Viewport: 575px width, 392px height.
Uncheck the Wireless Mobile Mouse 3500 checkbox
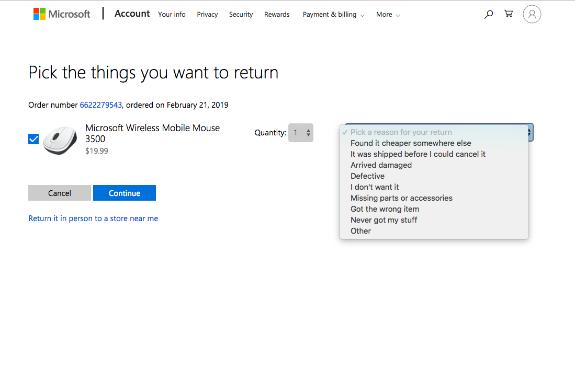click(33, 139)
